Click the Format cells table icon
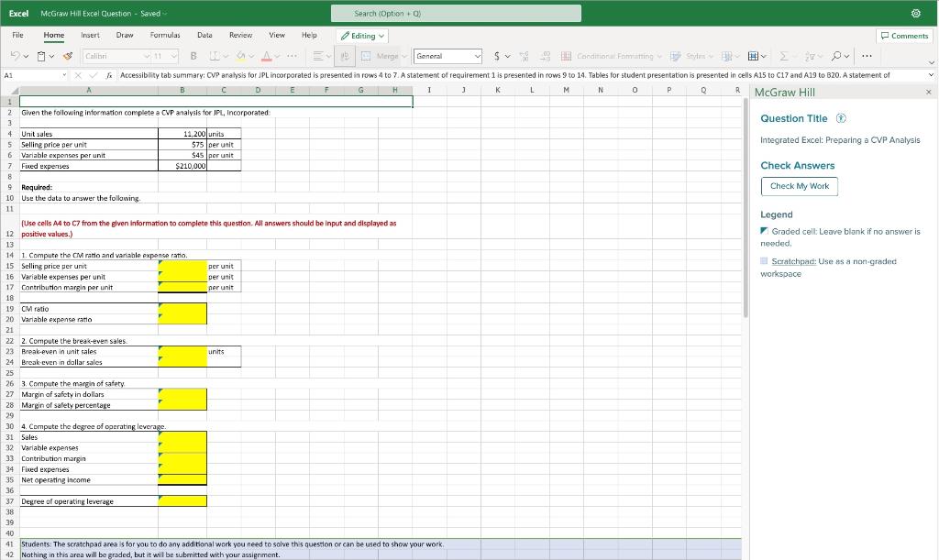This screenshot has width=939, height=560. [754, 56]
